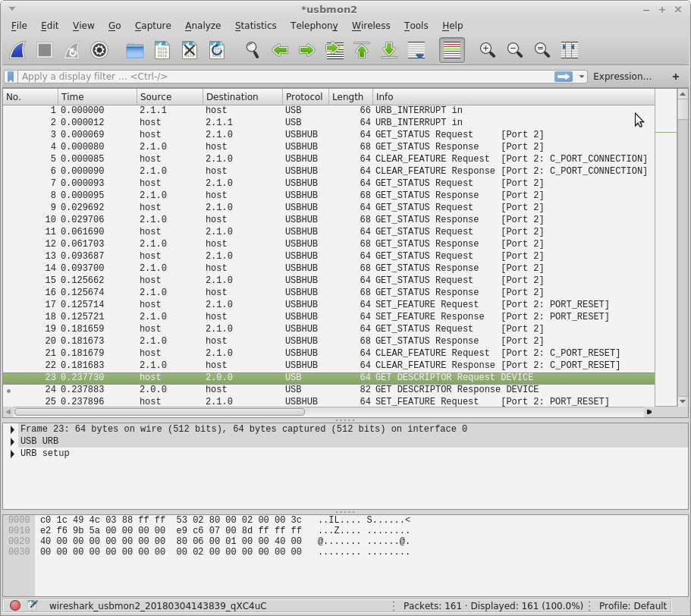
Task: Expand the Frame 23 details tree
Action: [12, 429]
